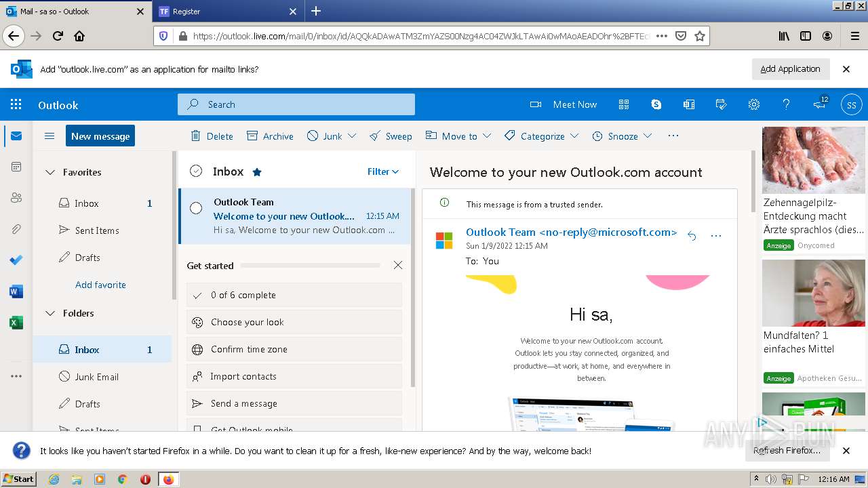Click Get started progress bar
Screen dimensions: 868x488
pos(310,266)
